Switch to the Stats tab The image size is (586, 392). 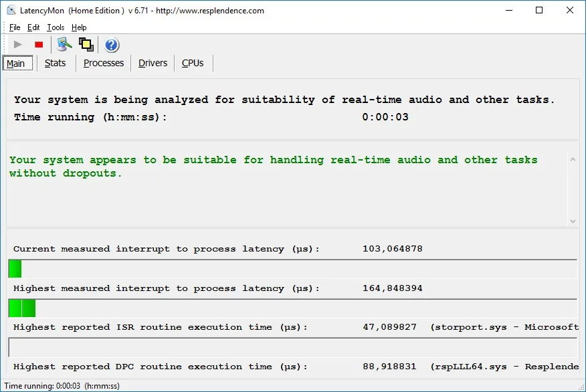click(55, 63)
